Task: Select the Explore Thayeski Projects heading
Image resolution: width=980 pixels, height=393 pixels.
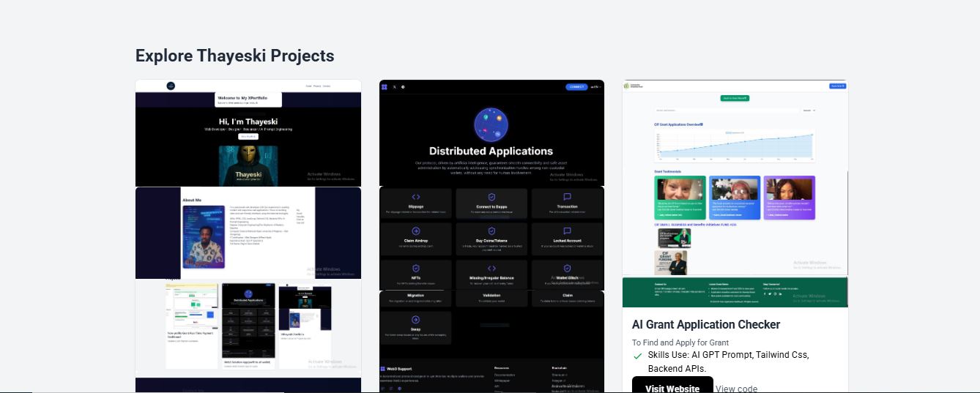Action: click(x=234, y=56)
